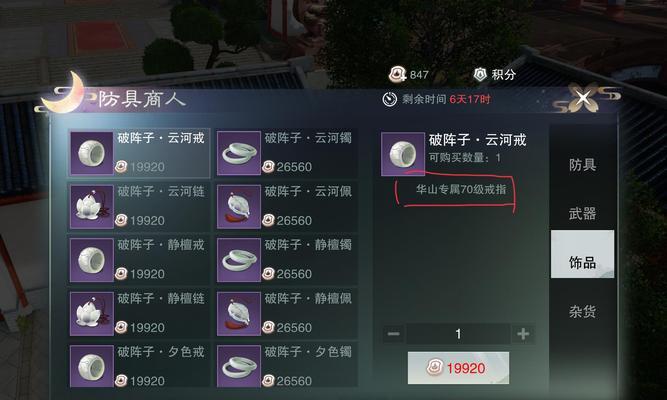Select 破阵子·云河镯 bracelet icon
The image size is (667, 400).
239,153
